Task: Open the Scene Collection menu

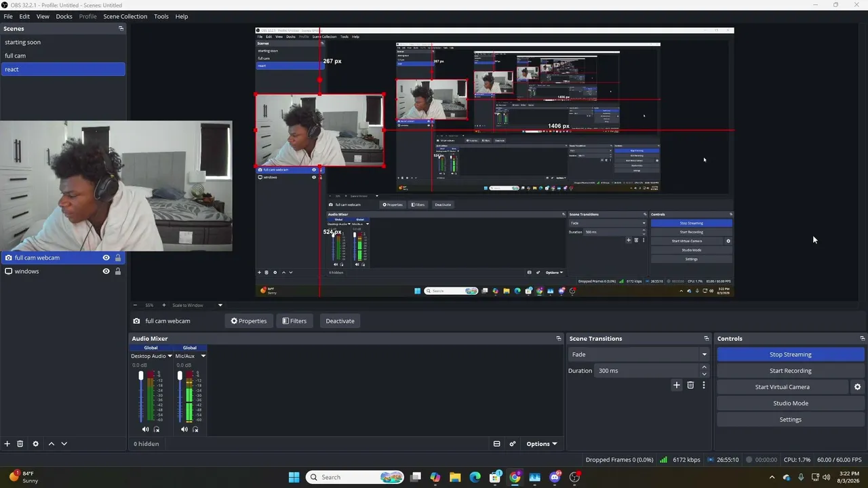Action: coord(125,16)
